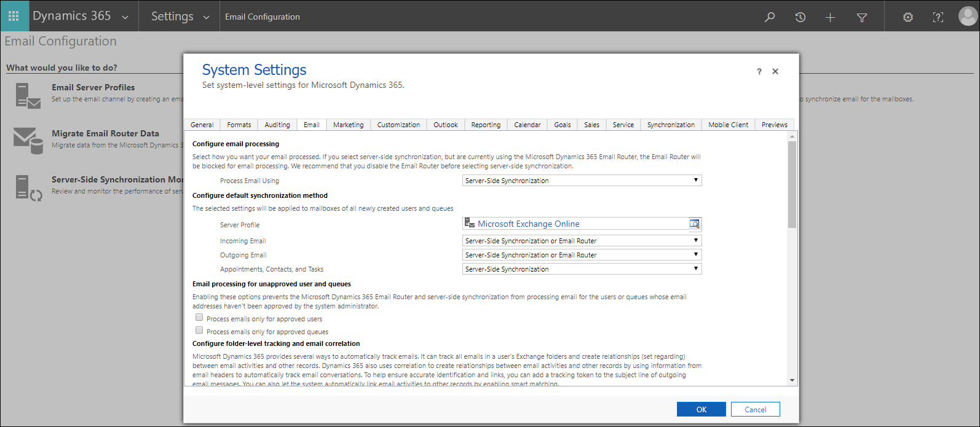This screenshot has width=980, height=427.
Task: Switch to the General tab
Action: click(202, 125)
